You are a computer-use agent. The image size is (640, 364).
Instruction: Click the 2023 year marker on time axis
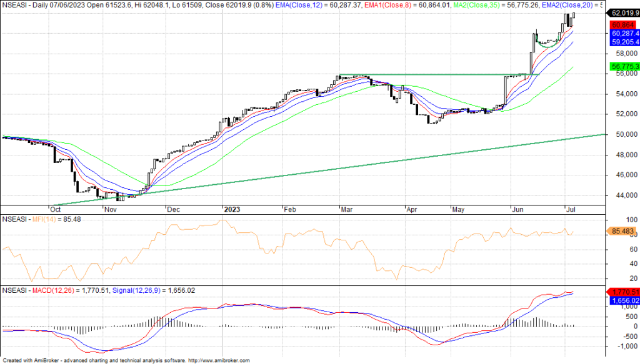(x=232, y=210)
